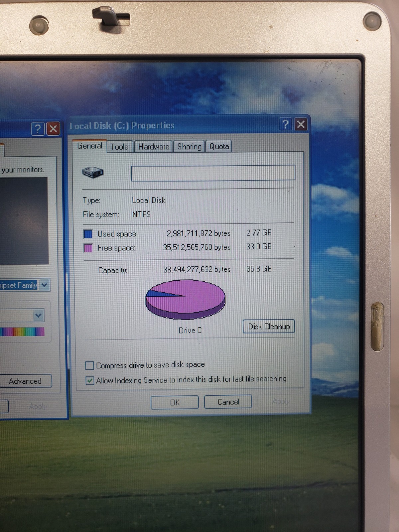Open the General tab
The height and width of the screenshot is (532, 399).
click(89, 146)
